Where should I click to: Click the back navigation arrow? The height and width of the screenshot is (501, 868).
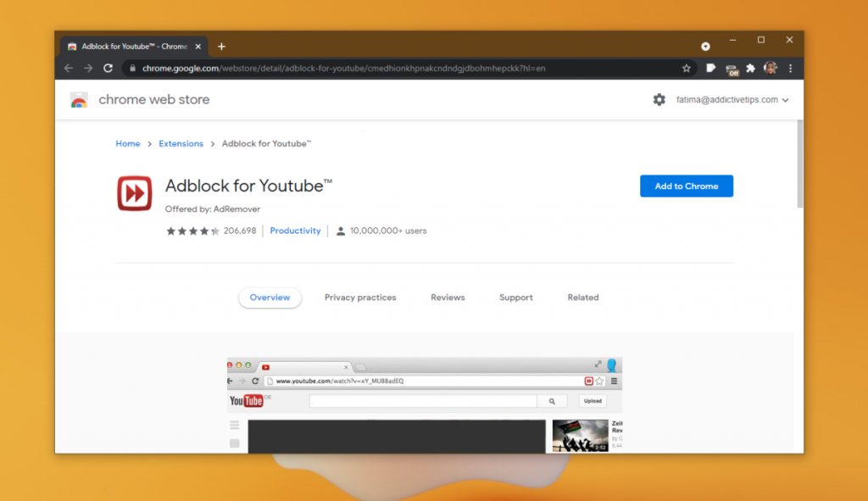pos(69,68)
